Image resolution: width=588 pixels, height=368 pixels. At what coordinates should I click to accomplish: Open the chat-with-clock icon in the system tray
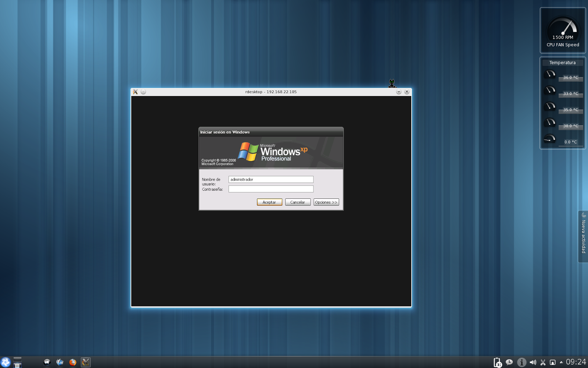pos(509,362)
